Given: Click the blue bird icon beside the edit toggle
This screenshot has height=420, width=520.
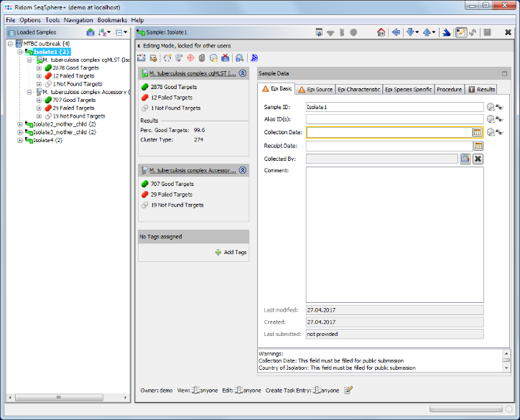Looking at the screenshot, I should 446,32.
